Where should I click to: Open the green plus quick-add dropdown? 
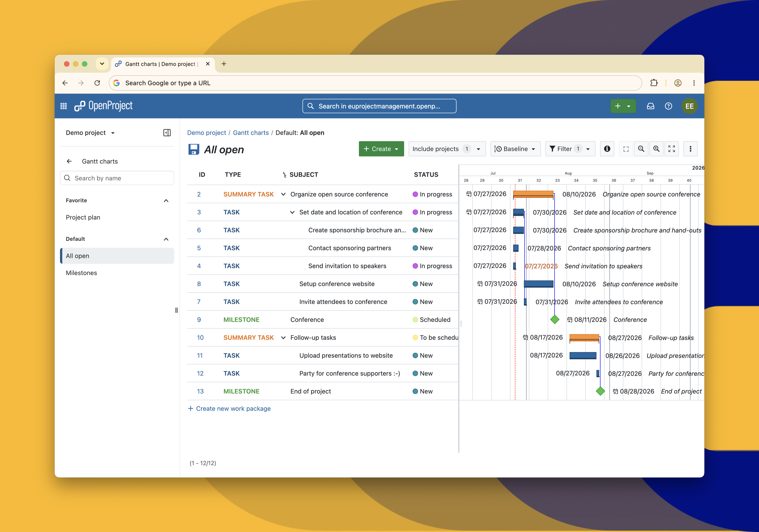[623, 106]
